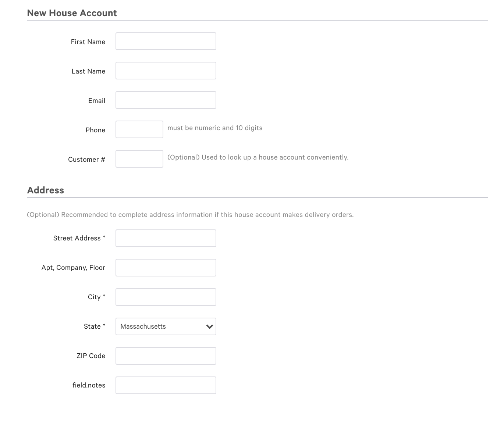
Task: Click the First Name input field
Action: point(166,41)
